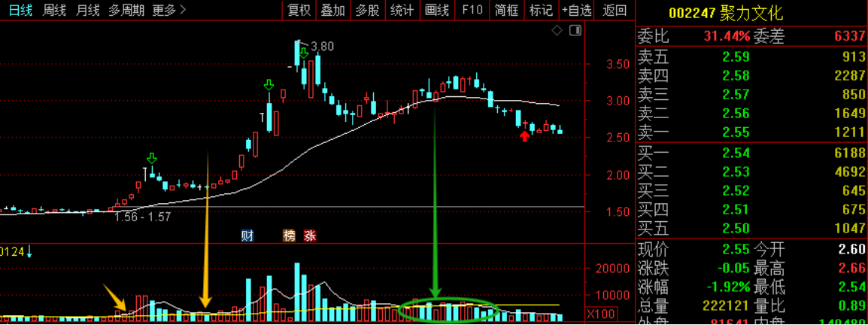Viewport: 868px width, 325px height.
Task: Add stock via +自选 button
Action: coord(576,10)
